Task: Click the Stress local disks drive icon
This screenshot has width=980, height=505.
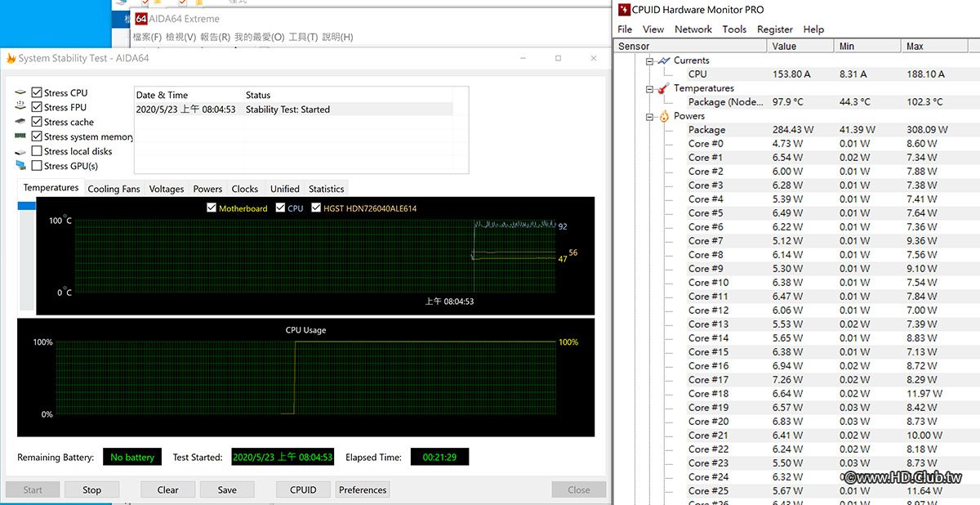Action: click(20, 151)
